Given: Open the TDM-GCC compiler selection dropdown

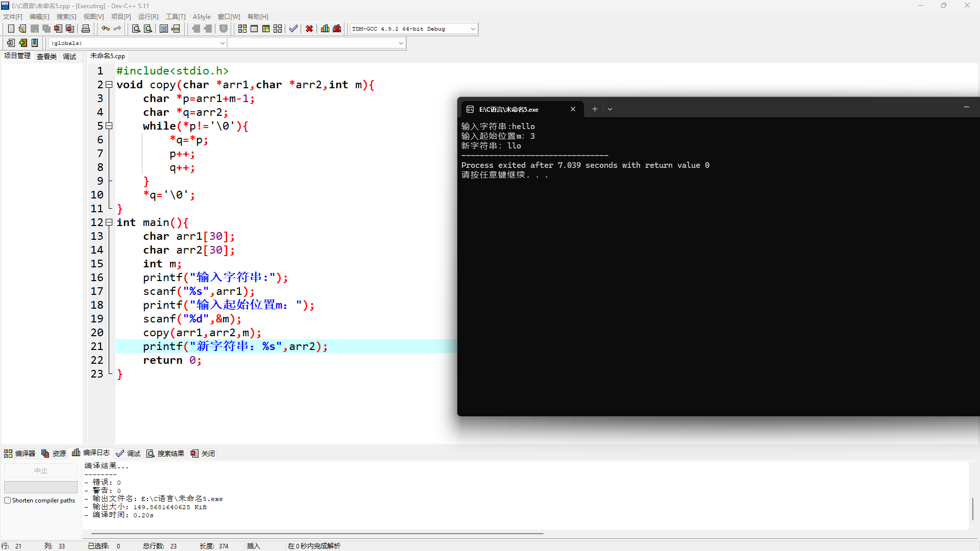Looking at the screenshot, I should tap(473, 29).
